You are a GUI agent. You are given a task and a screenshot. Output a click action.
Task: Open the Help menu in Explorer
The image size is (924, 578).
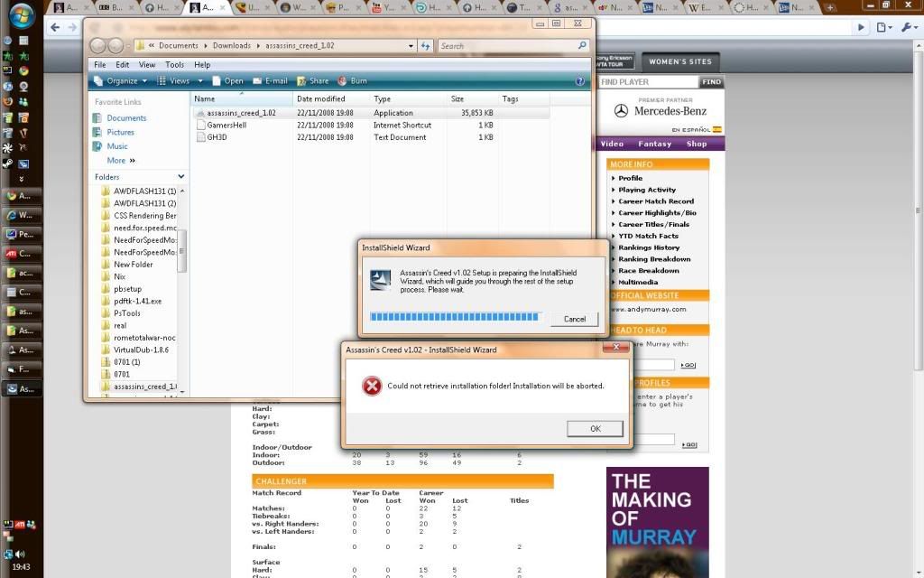click(x=202, y=65)
